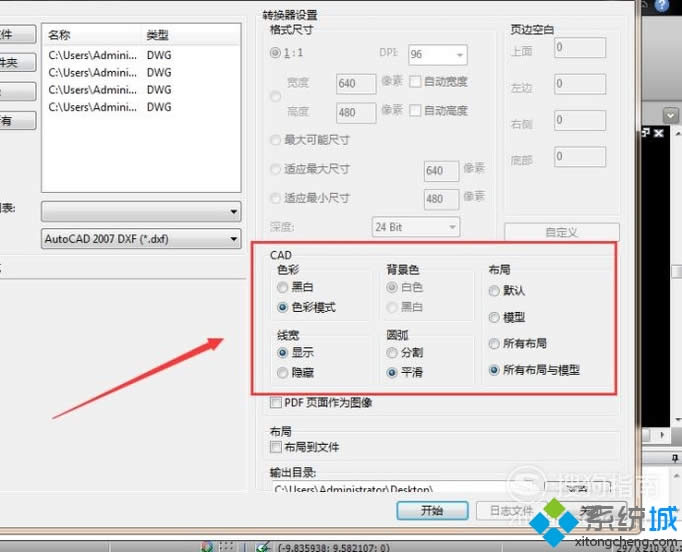682x552 pixels.
Task: Click the 自定义 button
Action: pyautogui.click(x=562, y=232)
